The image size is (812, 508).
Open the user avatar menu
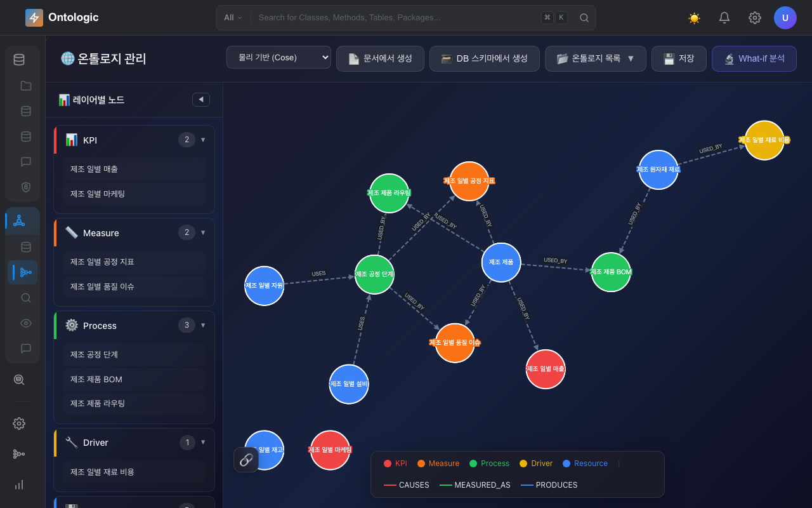[x=785, y=18]
